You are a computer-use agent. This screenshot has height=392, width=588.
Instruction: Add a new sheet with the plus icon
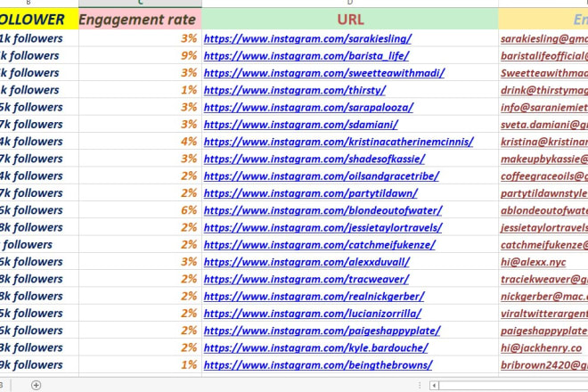pyautogui.click(x=36, y=385)
